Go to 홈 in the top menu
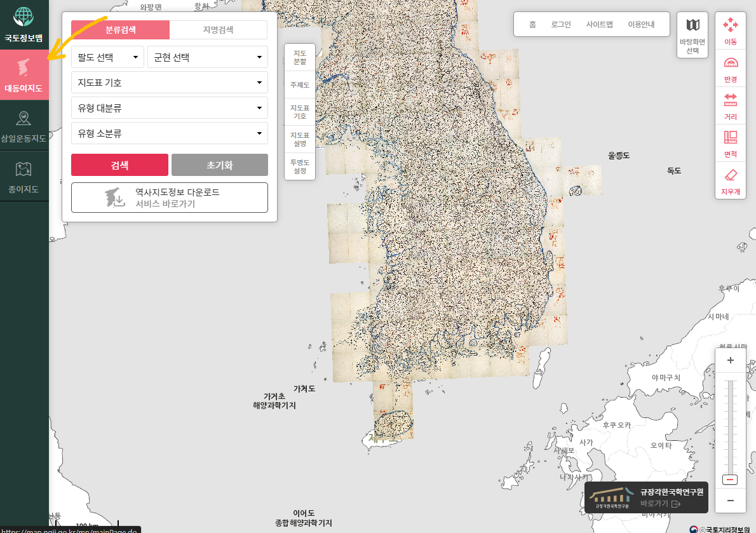This screenshot has height=533, width=756. click(532, 24)
